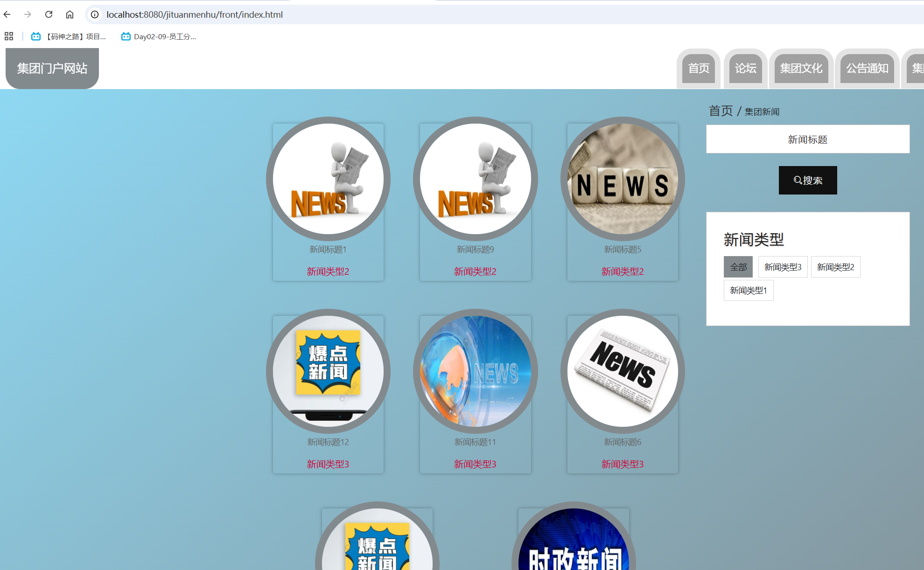Click 新闻类型2 label under 新闻标题1
924x570 pixels.
[x=328, y=271]
